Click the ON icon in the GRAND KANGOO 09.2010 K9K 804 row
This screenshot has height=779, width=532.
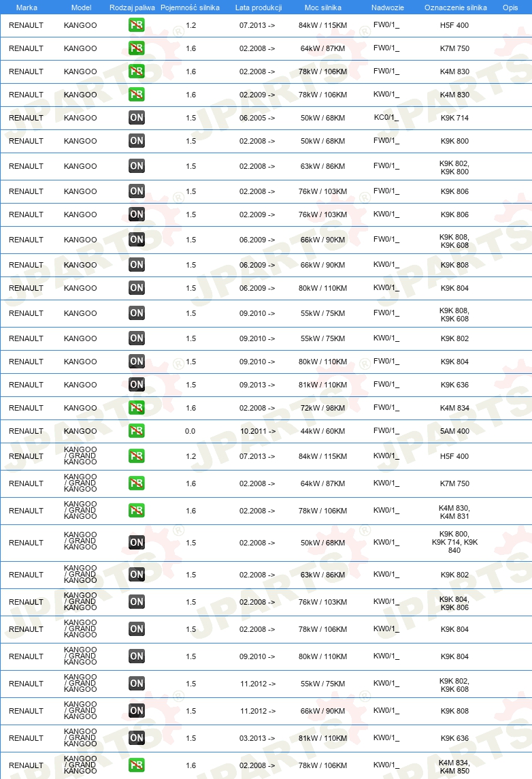[137, 656]
